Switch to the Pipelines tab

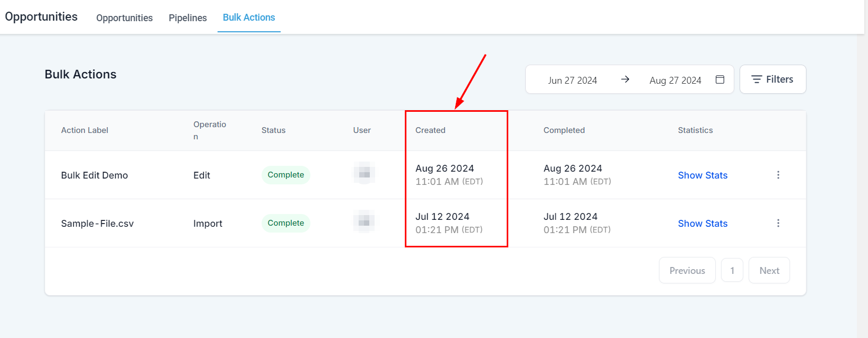(x=188, y=18)
